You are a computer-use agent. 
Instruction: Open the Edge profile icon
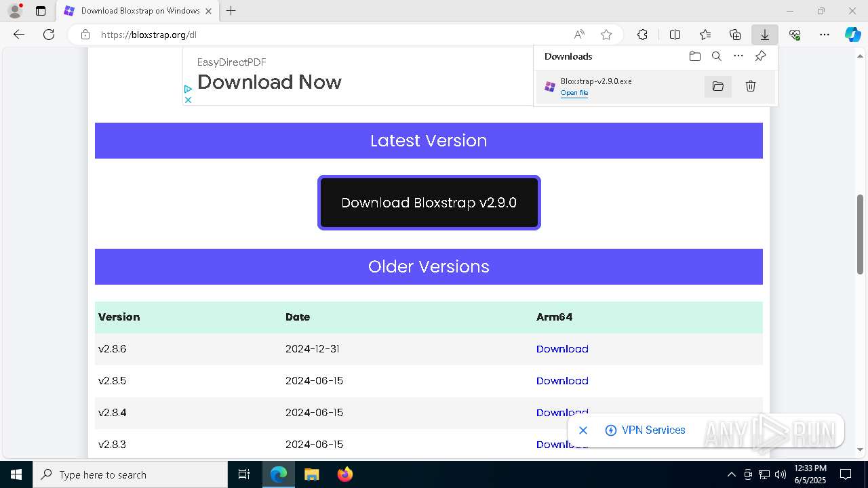pyautogui.click(x=15, y=11)
